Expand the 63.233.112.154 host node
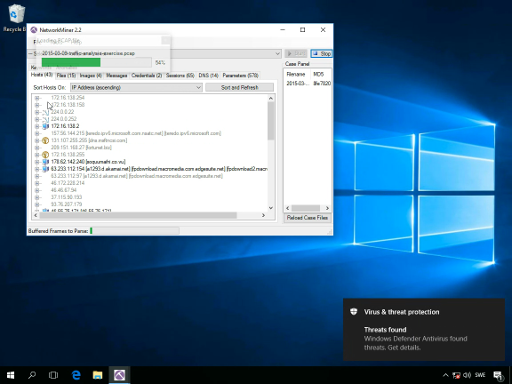This screenshot has height=384, width=512. point(37,169)
